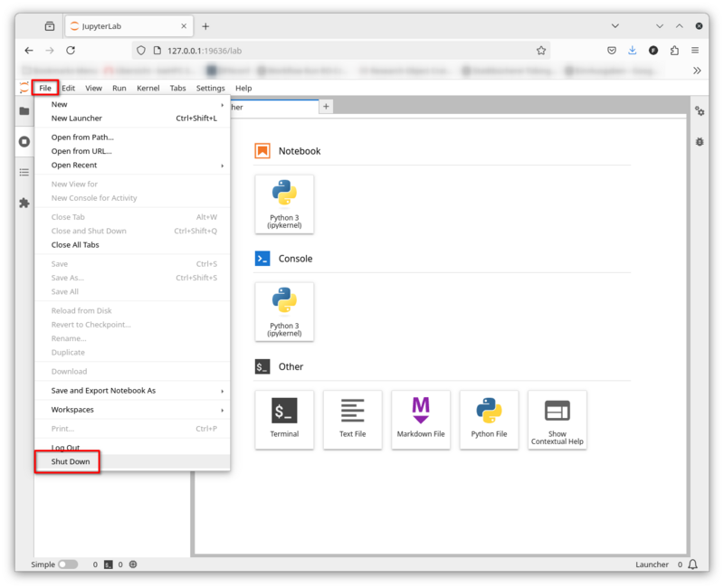
Task: Open the Run menu
Action: pyautogui.click(x=119, y=88)
